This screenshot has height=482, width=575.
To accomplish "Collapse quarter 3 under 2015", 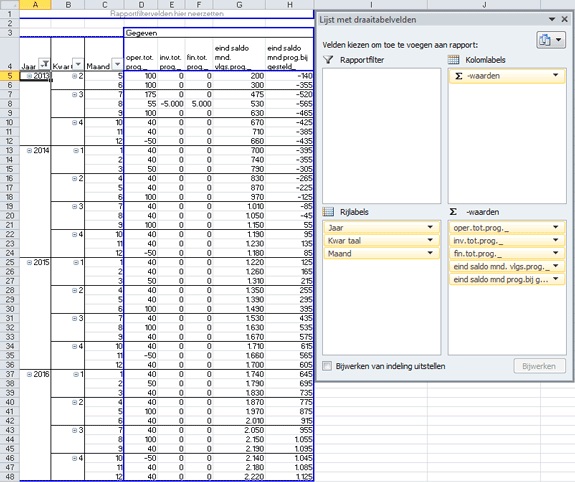I will click(74, 318).
